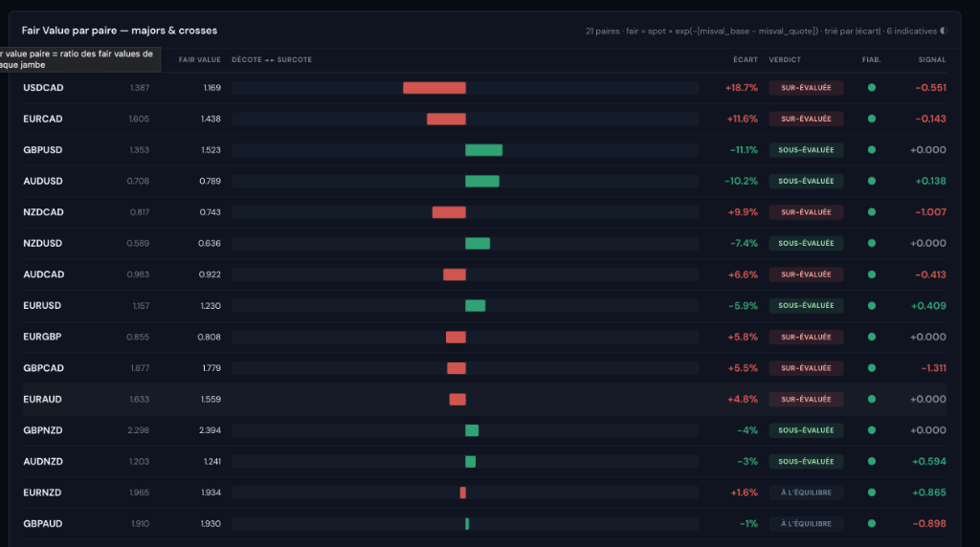Select the EURUSD pair name
This screenshot has width=980, height=547.
coord(42,306)
